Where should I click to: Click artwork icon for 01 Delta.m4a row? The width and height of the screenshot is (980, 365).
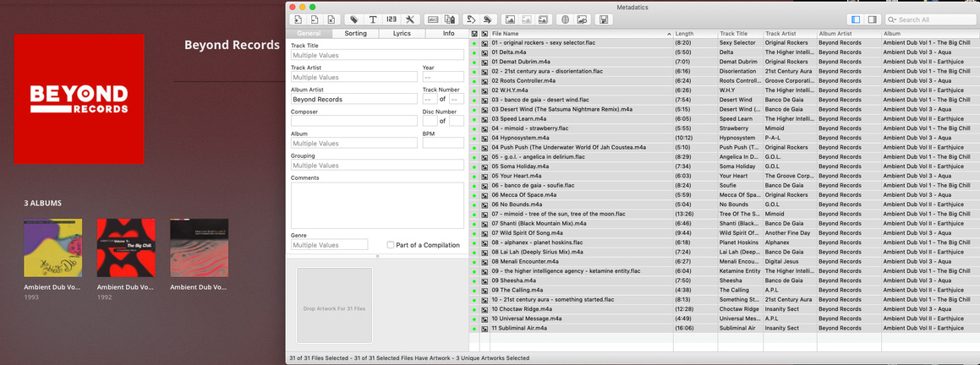(485, 52)
